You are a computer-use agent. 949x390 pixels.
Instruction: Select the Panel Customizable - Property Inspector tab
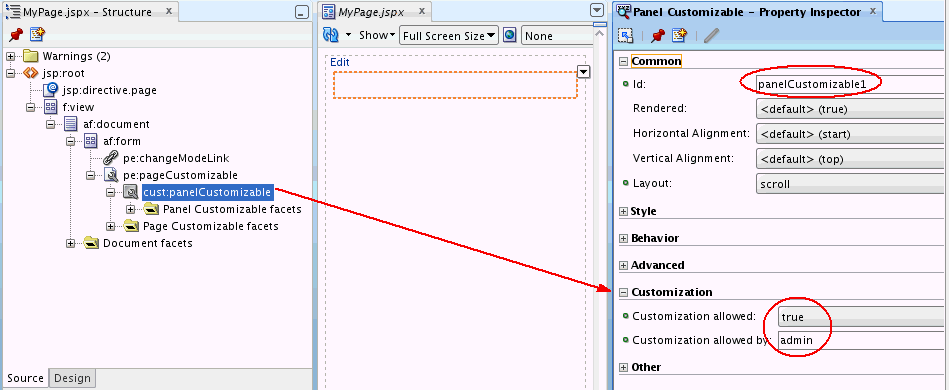pyautogui.click(x=747, y=12)
